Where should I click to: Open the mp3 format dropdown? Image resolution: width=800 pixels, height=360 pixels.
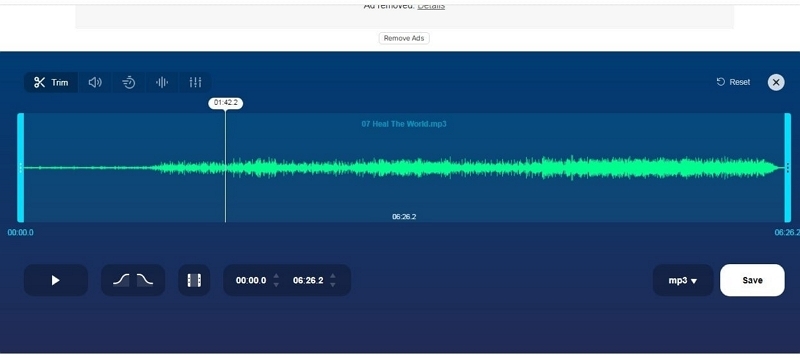point(683,280)
